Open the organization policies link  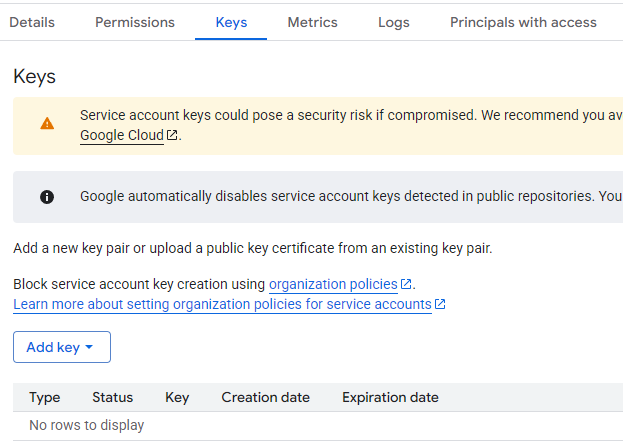333,285
